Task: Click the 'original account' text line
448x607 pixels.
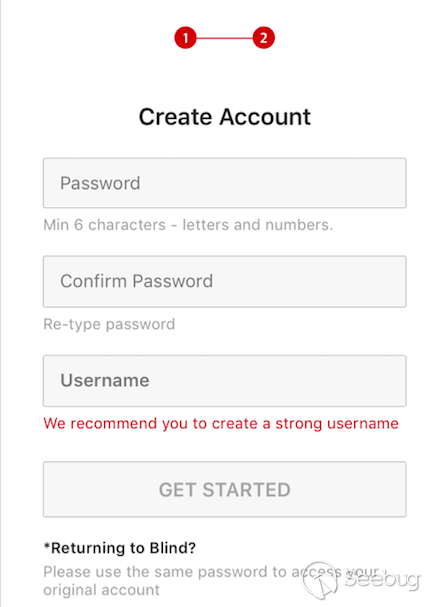Action: point(101,590)
